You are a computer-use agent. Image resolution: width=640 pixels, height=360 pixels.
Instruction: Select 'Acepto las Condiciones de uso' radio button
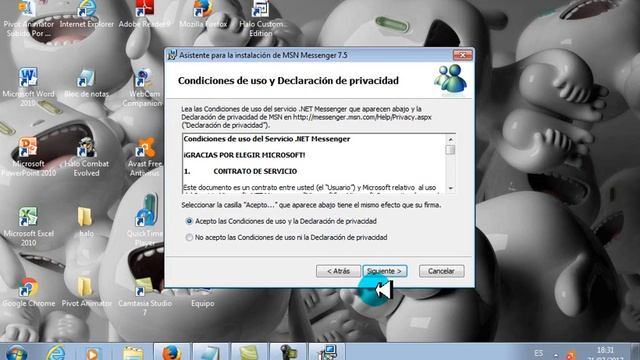click(x=189, y=221)
